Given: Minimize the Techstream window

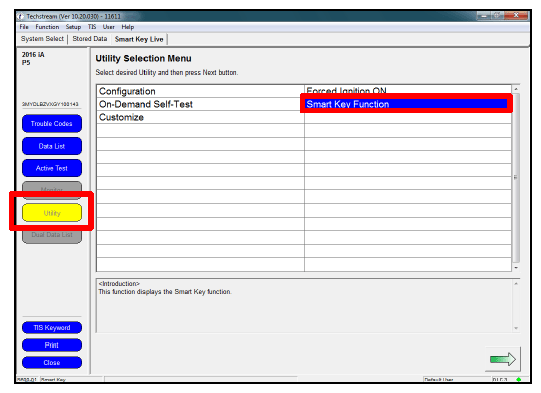Looking at the screenshot, I should (x=484, y=16).
